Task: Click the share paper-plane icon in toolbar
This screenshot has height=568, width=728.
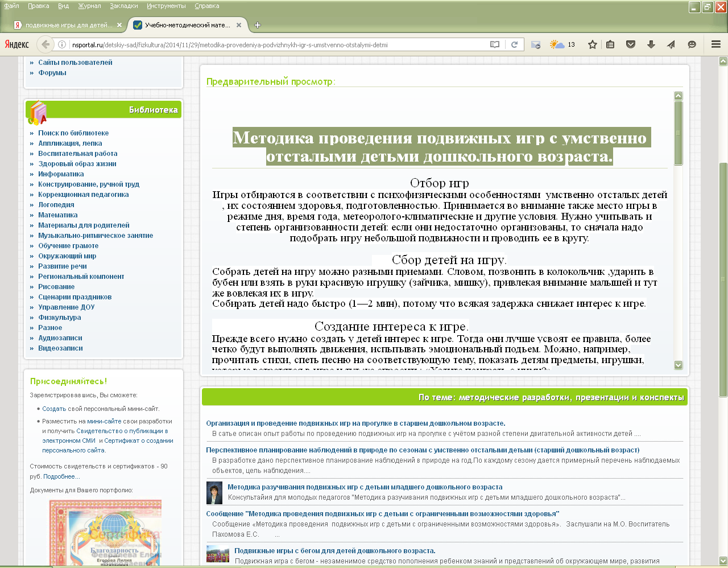Action: click(671, 44)
